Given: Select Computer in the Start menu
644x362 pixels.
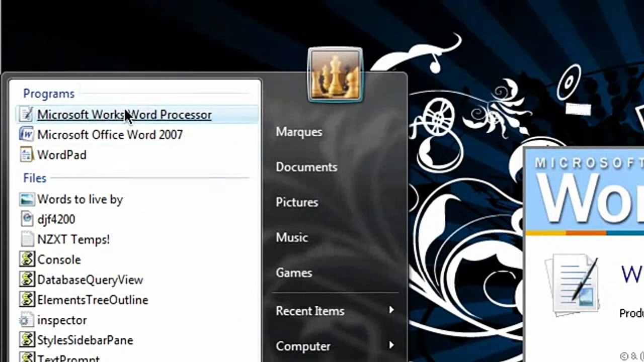Looking at the screenshot, I should pyautogui.click(x=303, y=346).
